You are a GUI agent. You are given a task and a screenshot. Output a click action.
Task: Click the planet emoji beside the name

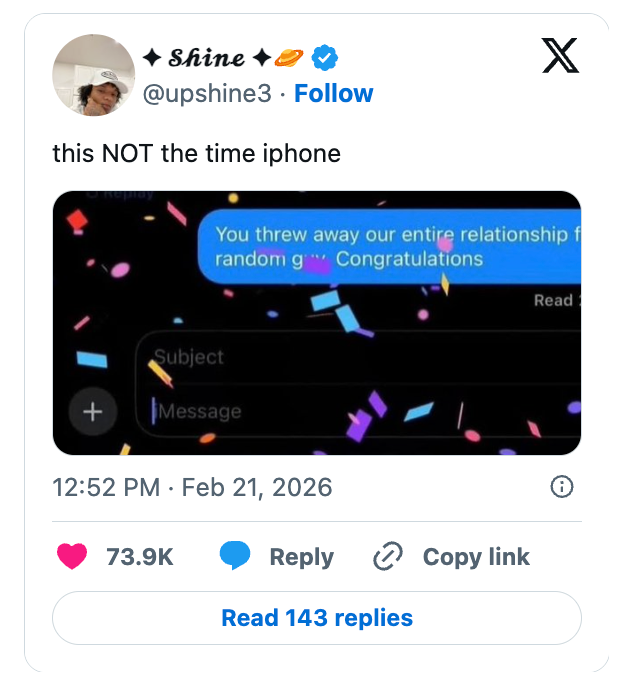pyautogui.click(x=288, y=59)
